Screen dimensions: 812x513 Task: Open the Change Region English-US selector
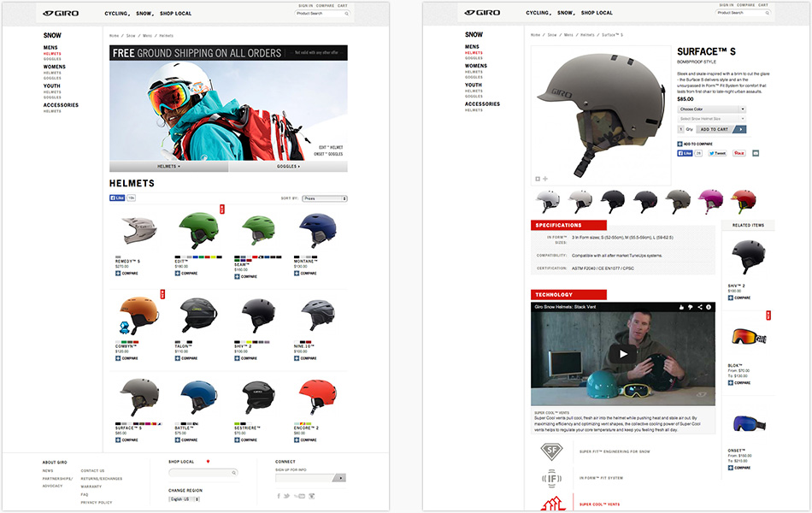coord(185,498)
